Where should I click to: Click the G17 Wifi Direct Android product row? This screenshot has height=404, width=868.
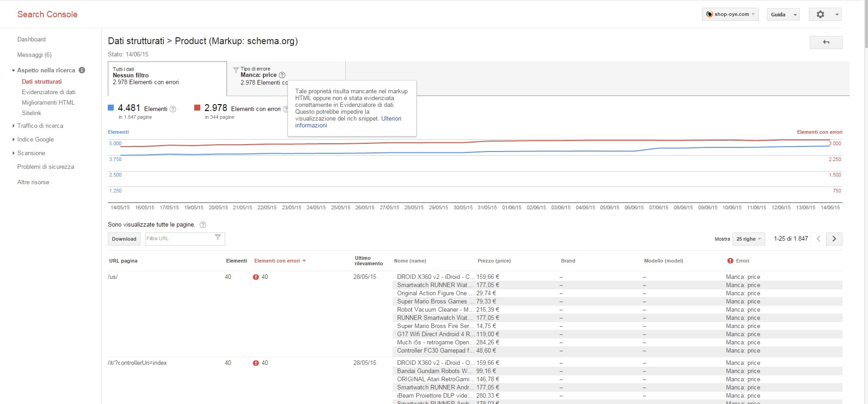617,334
